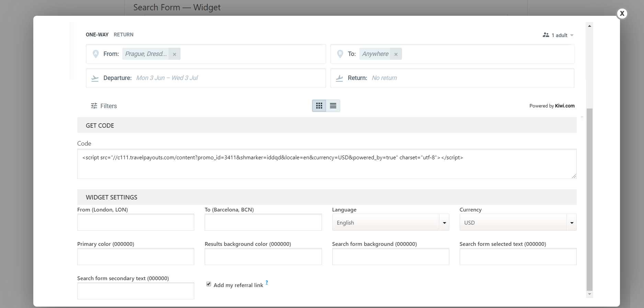Open the Kiwi.com link
The height and width of the screenshot is (308, 644).
tap(564, 106)
